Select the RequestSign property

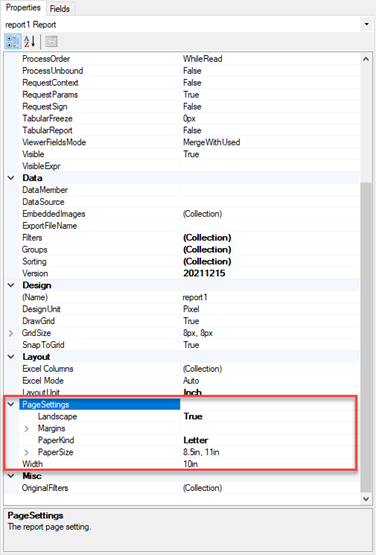point(45,107)
